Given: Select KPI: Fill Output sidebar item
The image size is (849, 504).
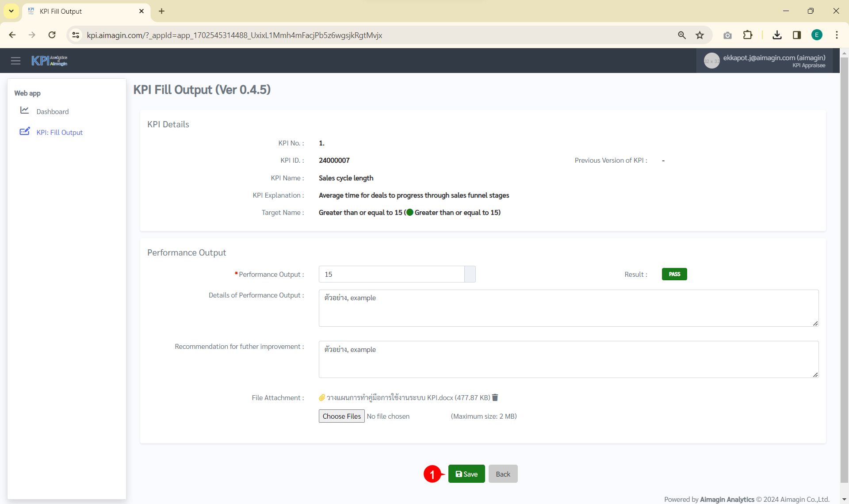Looking at the screenshot, I should pos(59,132).
